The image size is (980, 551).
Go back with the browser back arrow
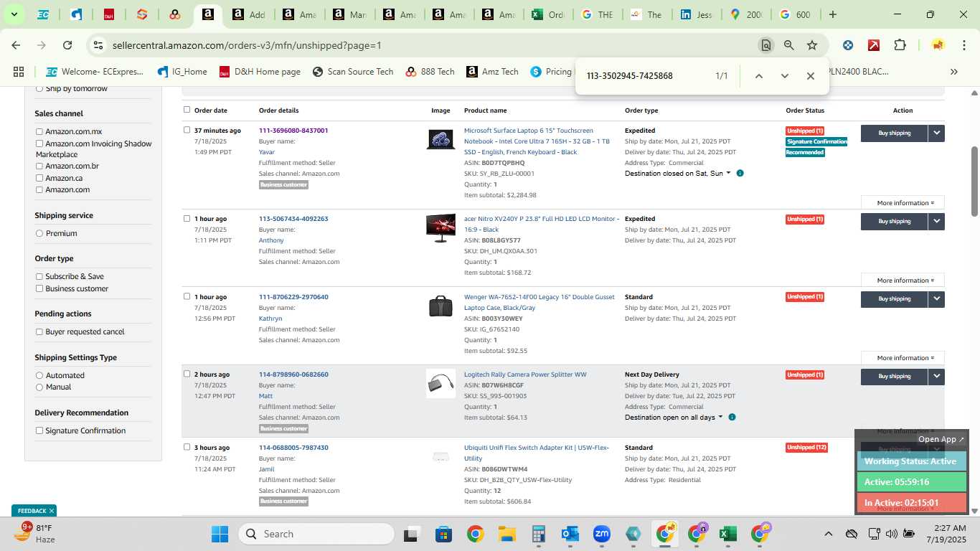point(16,45)
